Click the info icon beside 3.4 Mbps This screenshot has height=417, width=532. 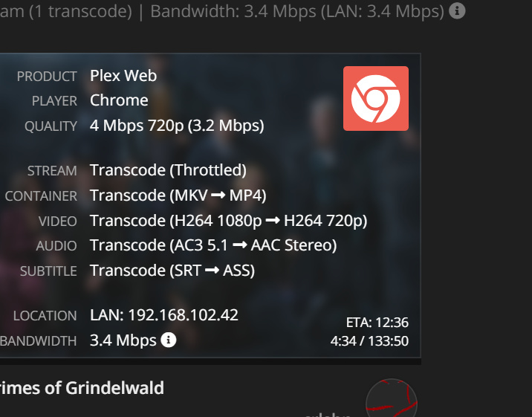point(168,340)
